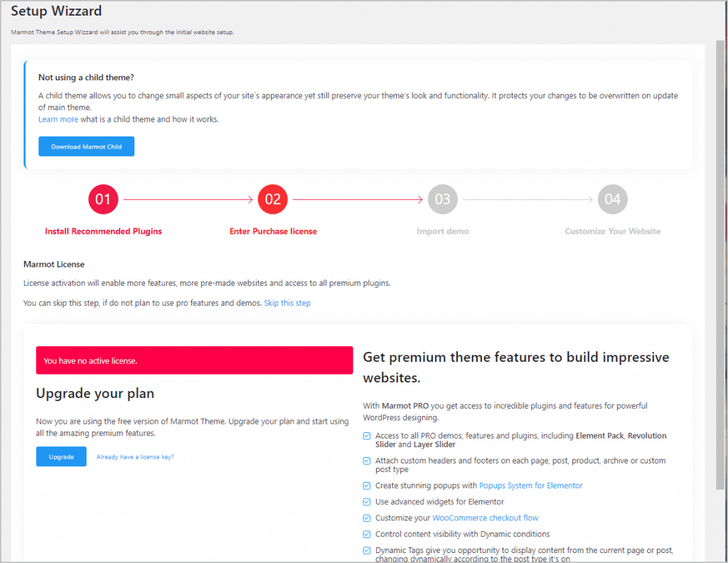Click checkmark beside advanced widgets for Elementor
This screenshot has height=563, width=728.
367,502
